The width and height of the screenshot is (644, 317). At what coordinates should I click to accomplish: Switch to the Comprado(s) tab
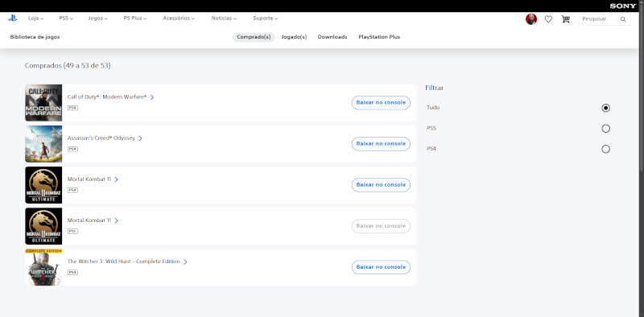click(254, 37)
